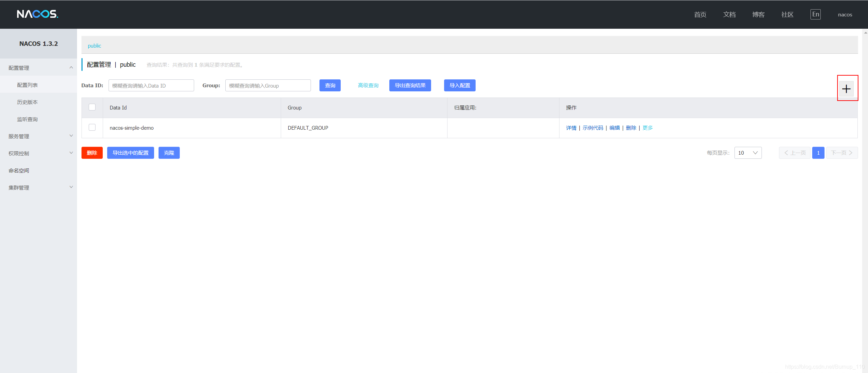
Task: Click the 下一页 next page button
Action: (842, 153)
